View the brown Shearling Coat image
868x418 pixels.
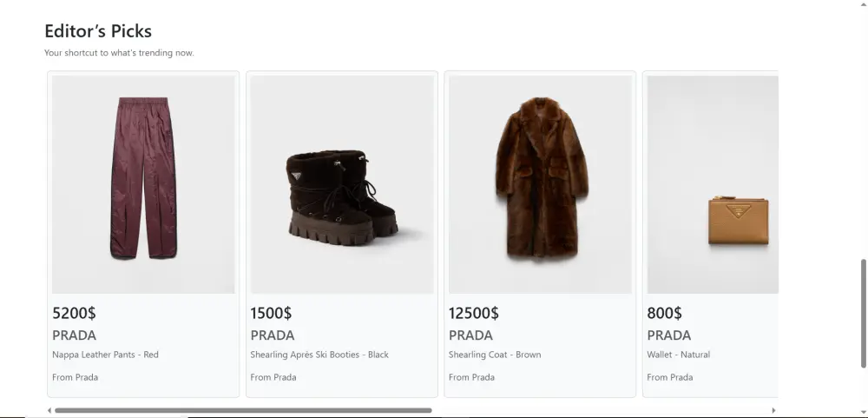(540, 184)
